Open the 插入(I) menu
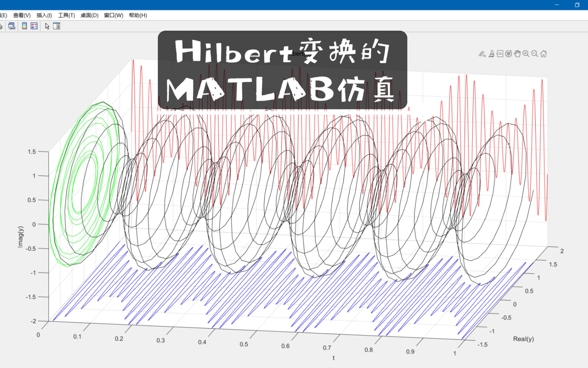The height and width of the screenshot is (368, 588). (44, 15)
